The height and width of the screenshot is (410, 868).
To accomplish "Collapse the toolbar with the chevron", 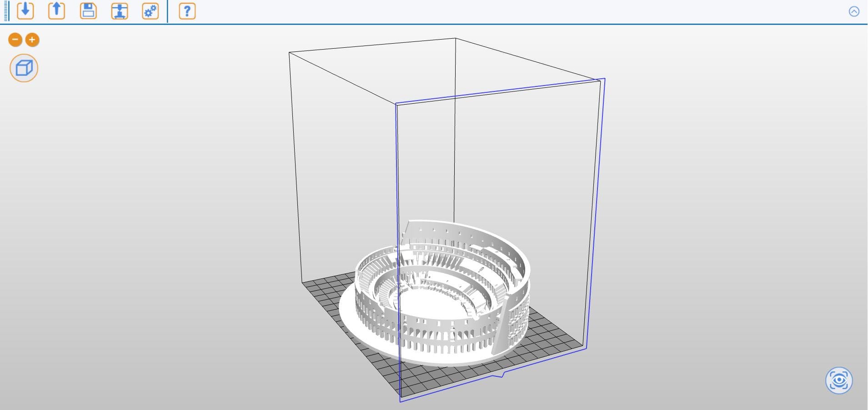I will point(855,10).
